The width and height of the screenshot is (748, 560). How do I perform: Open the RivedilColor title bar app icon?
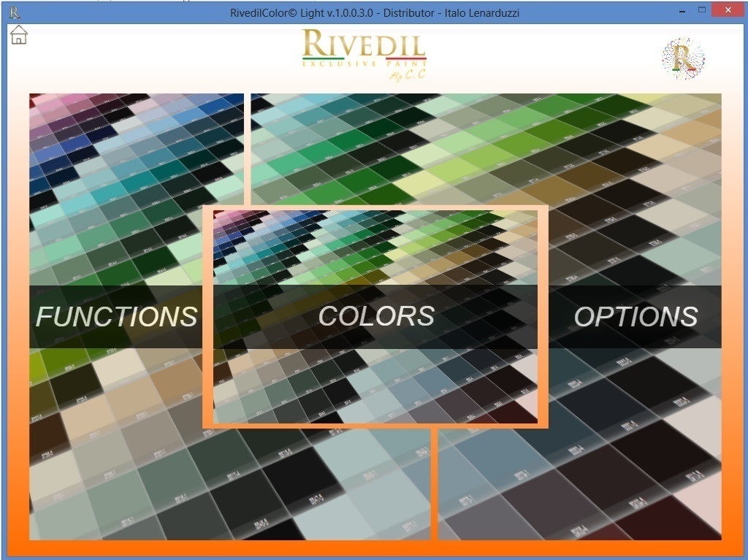pyautogui.click(x=14, y=12)
